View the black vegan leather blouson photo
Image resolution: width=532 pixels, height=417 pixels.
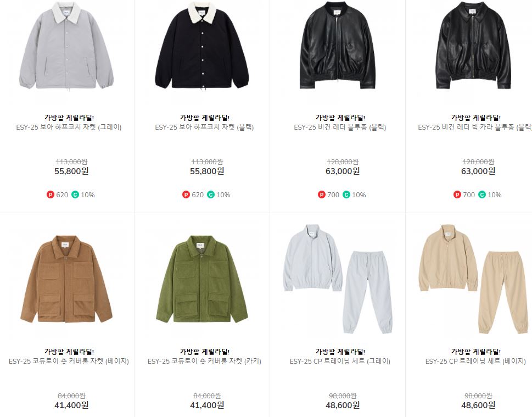pyautogui.click(x=338, y=46)
